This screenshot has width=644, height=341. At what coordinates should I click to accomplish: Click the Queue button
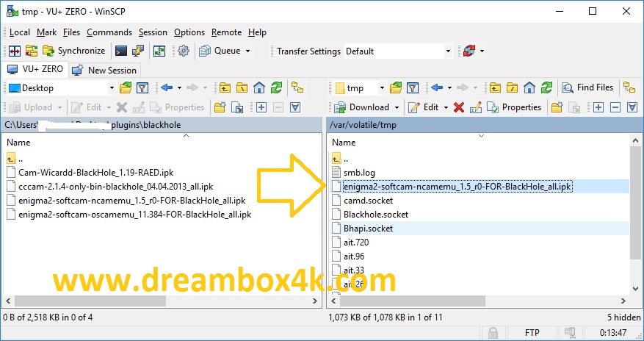point(220,51)
